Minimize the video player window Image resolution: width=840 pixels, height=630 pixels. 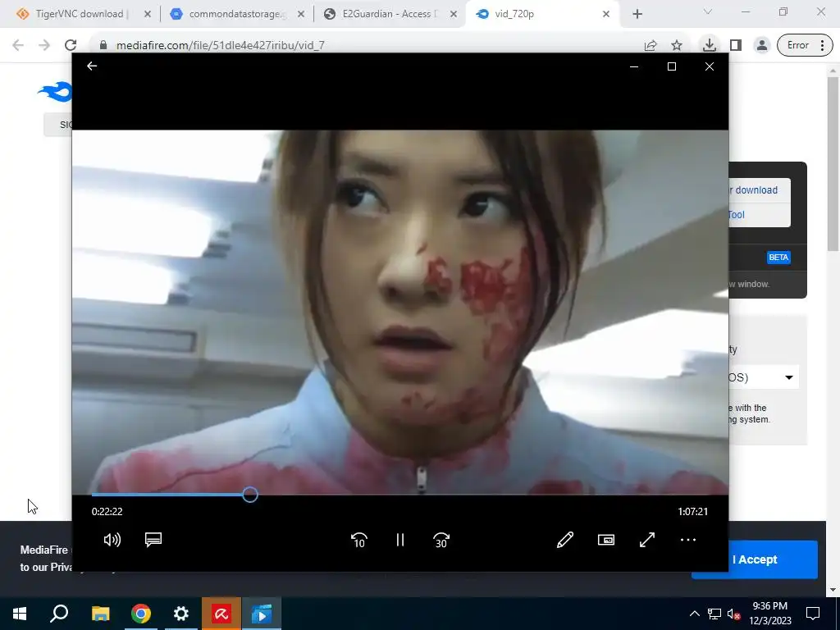coord(634,66)
